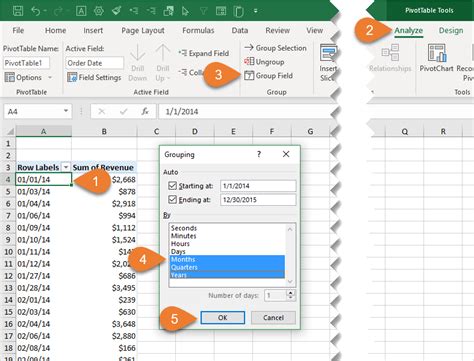Click the Insert Function fx icon
This screenshot has width=474, height=361.
pos(145,111)
